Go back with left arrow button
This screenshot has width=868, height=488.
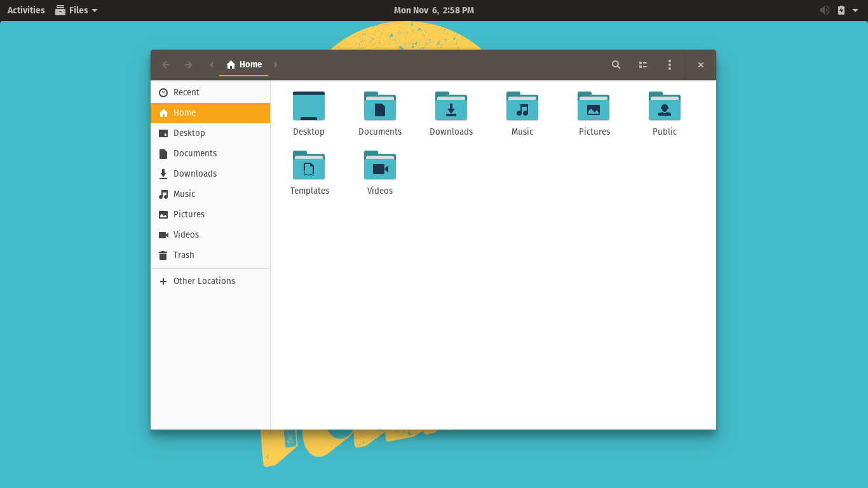166,65
